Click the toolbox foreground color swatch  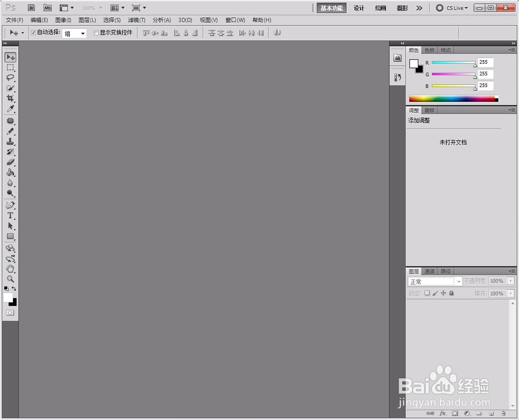[8, 297]
